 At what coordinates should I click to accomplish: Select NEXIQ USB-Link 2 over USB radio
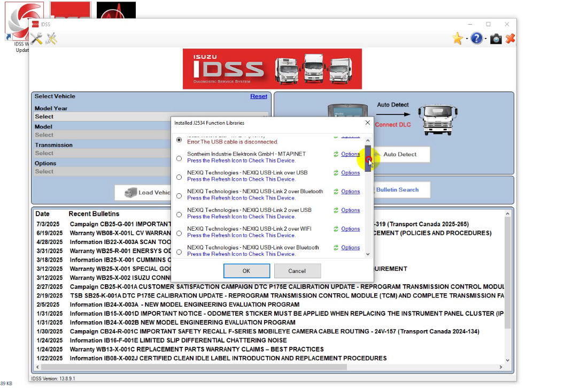pyautogui.click(x=179, y=215)
